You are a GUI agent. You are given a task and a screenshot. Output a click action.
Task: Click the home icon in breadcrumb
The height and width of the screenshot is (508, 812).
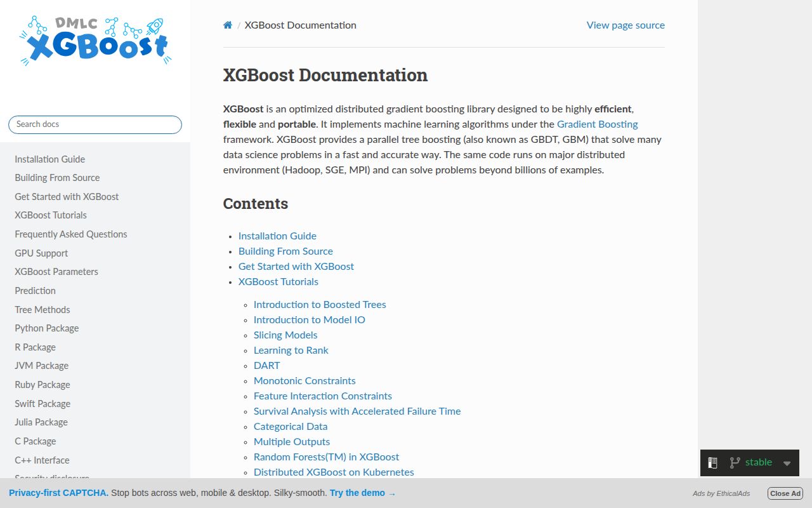(228, 25)
